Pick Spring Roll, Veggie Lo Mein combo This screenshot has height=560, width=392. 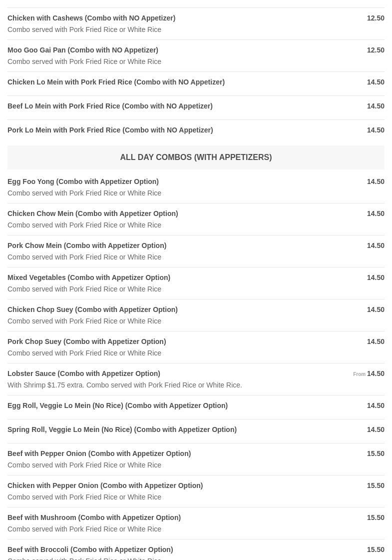tap(122, 430)
